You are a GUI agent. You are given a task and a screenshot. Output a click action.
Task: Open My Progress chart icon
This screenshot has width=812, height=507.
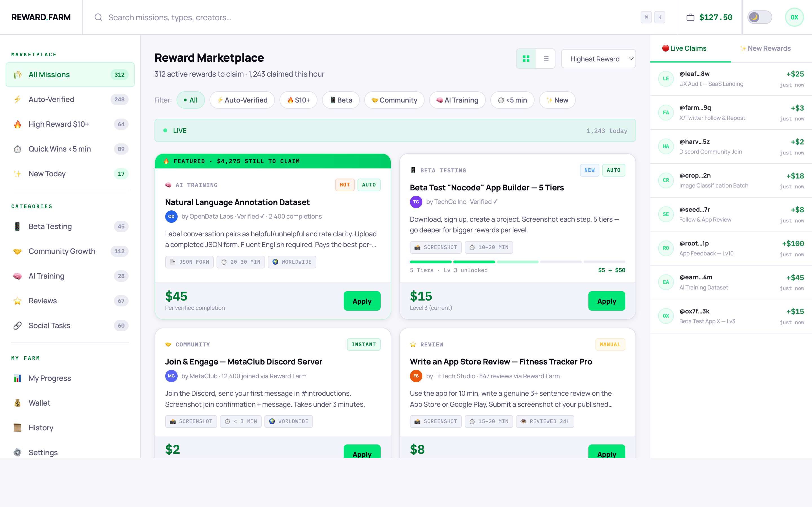point(17,378)
